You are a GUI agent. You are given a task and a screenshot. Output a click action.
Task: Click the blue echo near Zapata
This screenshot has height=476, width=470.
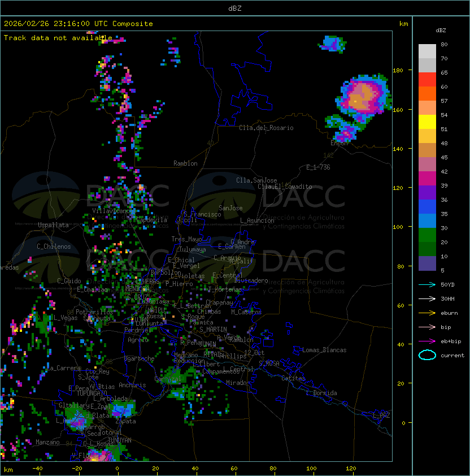coord(123,409)
